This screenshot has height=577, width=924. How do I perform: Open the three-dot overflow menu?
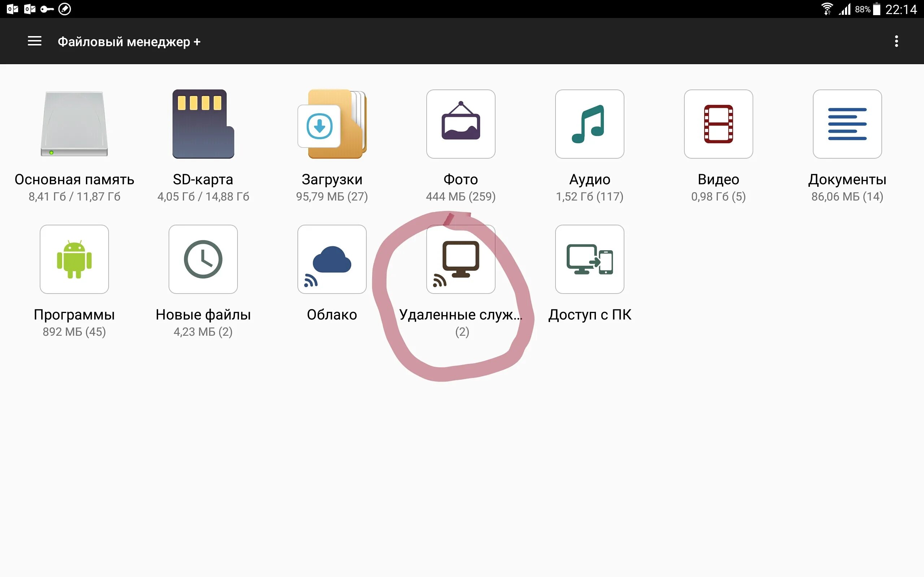896,41
